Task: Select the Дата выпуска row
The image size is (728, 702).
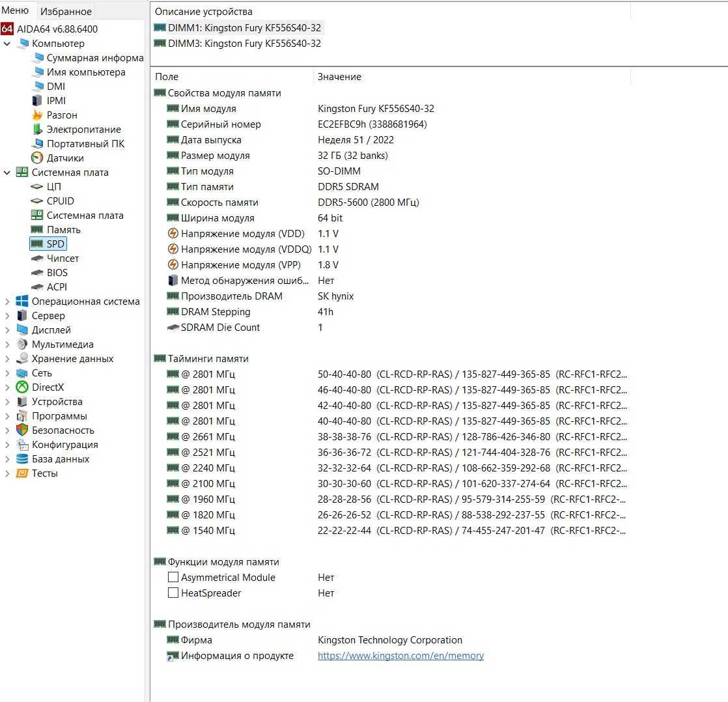Action: click(x=390, y=140)
